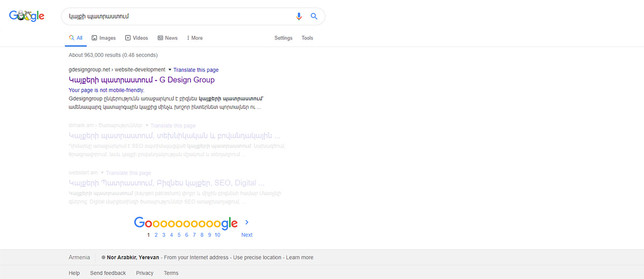Click the grey location dot beside Nor Arabkir
The image size is (644, 279).
click(103, 258)
